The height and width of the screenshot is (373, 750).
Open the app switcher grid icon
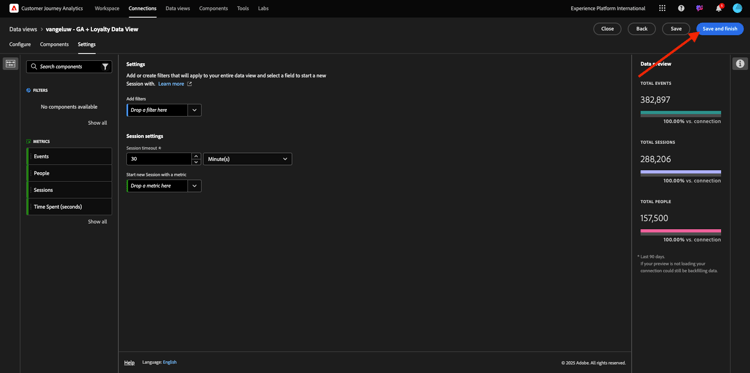(662, 8)
